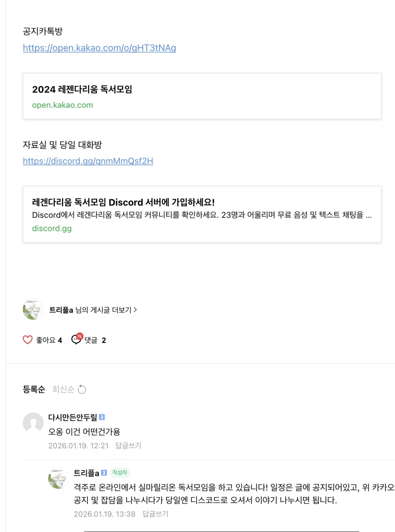
Task: Expand 트리플a 님의 게시글 더보기 chevron
Action: (135, 310)
